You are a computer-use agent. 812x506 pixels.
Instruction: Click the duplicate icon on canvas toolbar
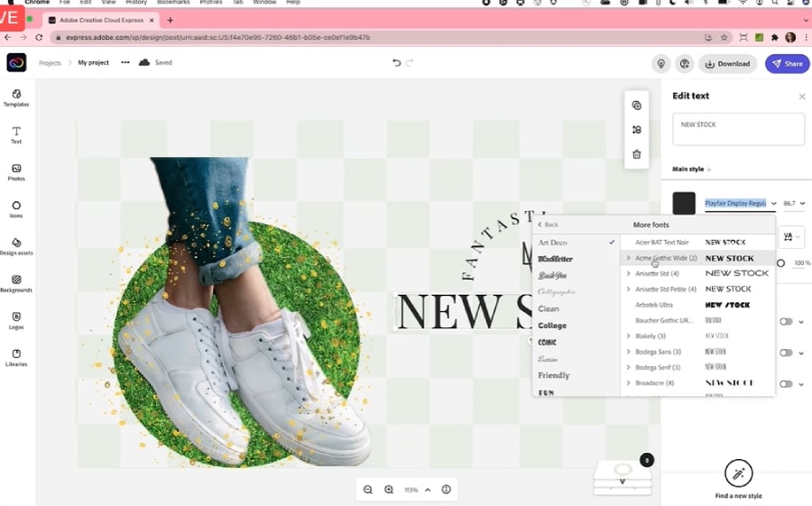636,106
